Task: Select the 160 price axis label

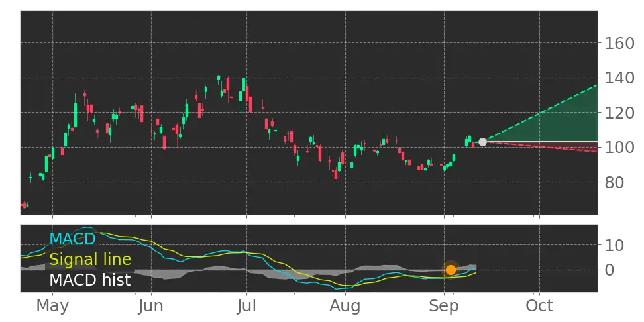Action: pyautogui.click(x=619, y=43)
